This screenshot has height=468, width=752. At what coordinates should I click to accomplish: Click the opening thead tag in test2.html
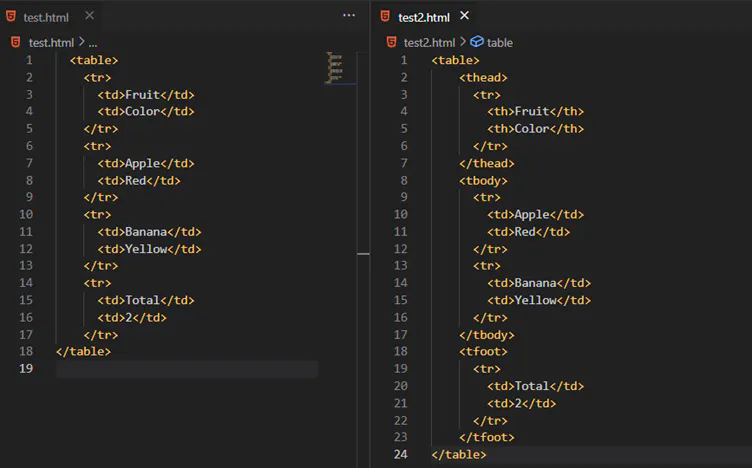(x=483, y=78)
